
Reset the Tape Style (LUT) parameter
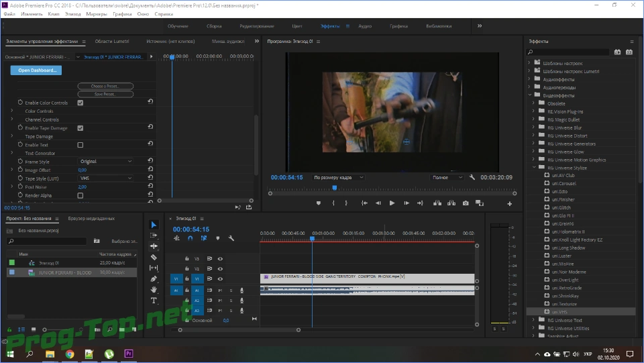coord(150,177)
